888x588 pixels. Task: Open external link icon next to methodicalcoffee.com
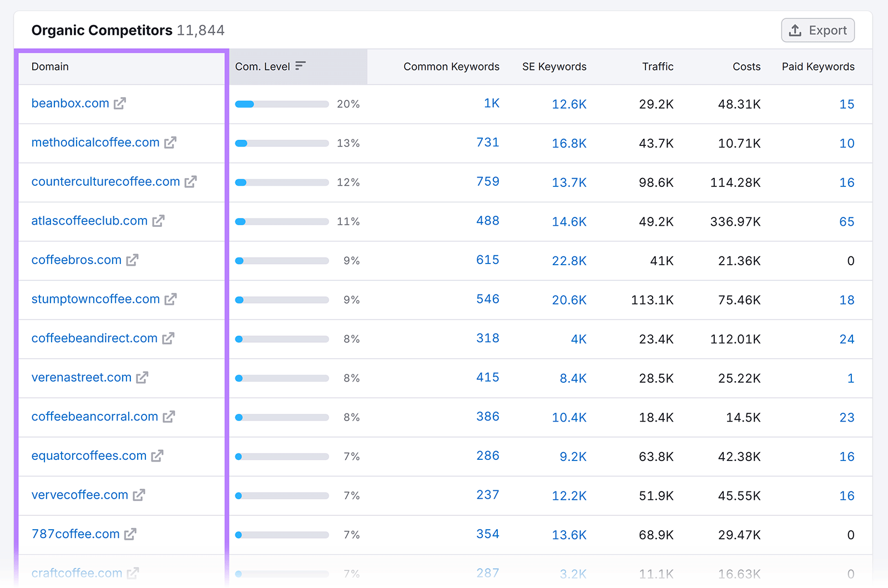click(170, 143)
